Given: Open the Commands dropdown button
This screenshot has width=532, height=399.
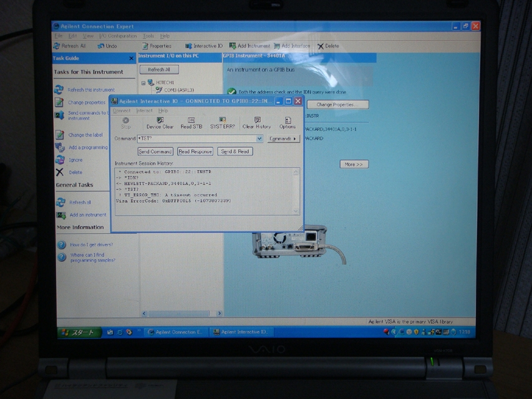Looking at the screenshot, I should 283,138.
